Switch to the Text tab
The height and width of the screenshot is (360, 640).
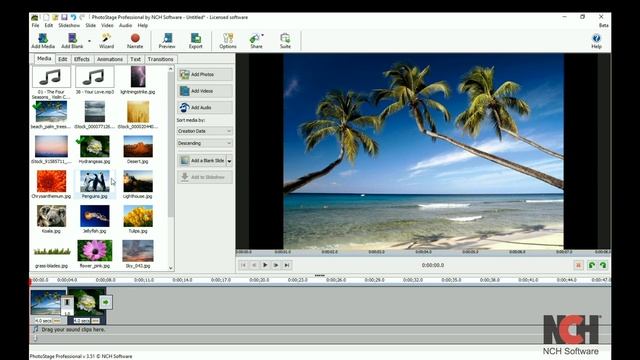point(136,59)
